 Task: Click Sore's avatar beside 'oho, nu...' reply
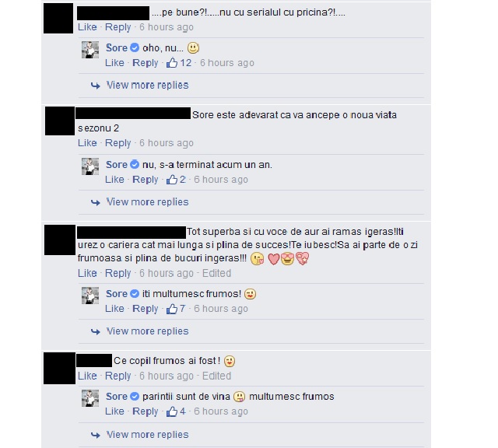tap(90, 50)
